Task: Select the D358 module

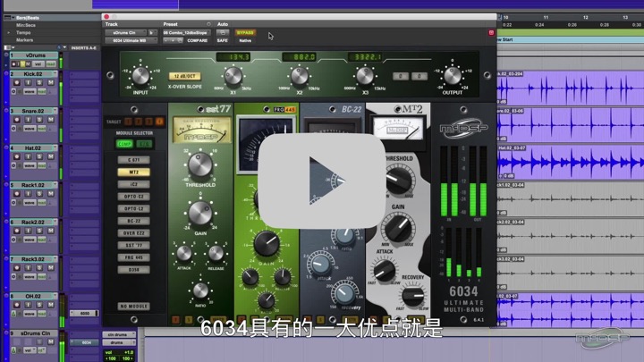Action: [134, 270]
